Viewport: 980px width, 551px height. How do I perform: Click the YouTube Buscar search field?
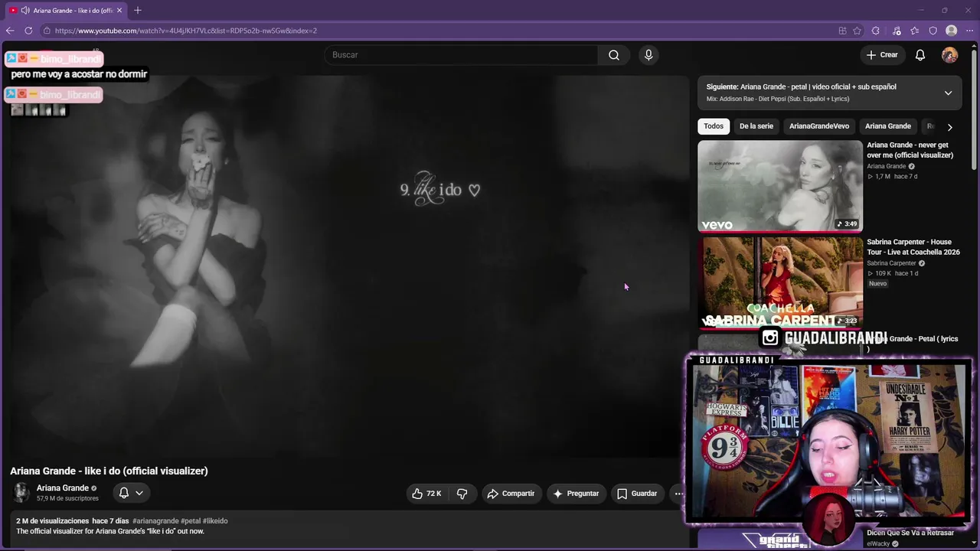point(462,55)
